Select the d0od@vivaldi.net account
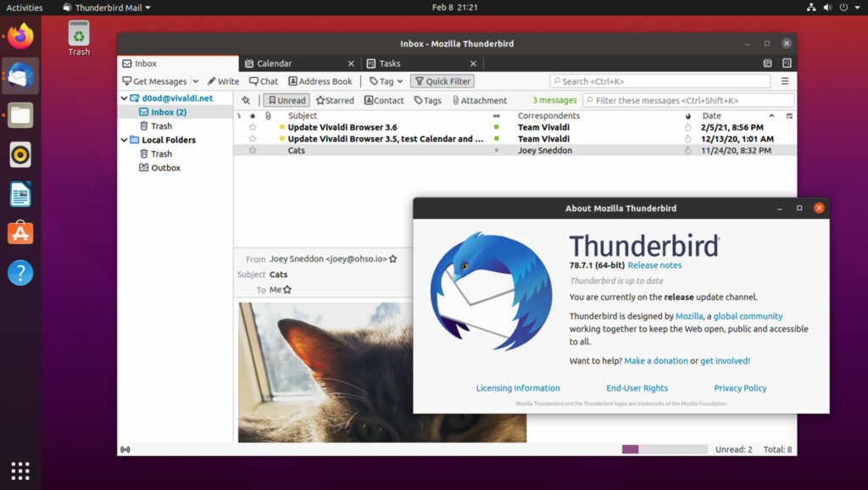The height and width of the screenshot is (490, 868). click(177, 98)
